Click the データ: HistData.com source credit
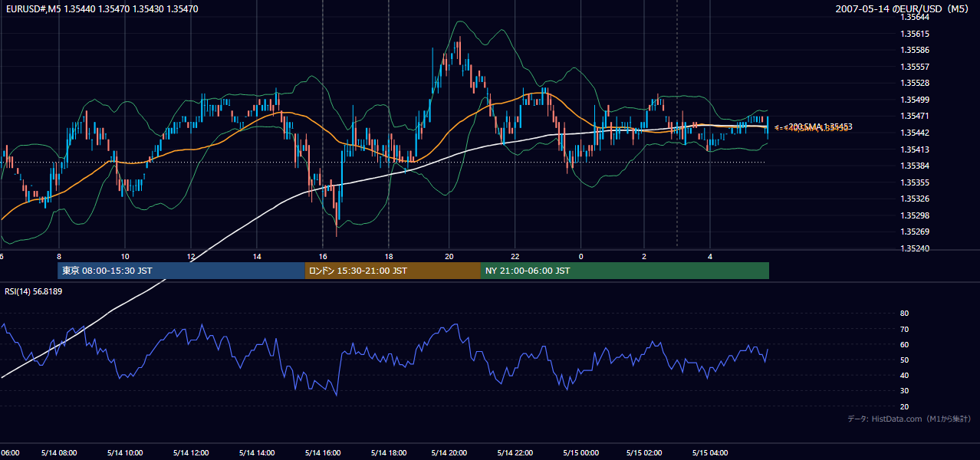Image resolution: width=980 pixels, height=460 pixels. [x=909, y=419]
